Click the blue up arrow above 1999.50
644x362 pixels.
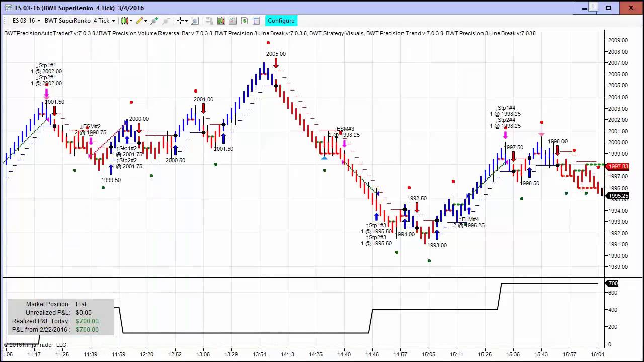111,169
